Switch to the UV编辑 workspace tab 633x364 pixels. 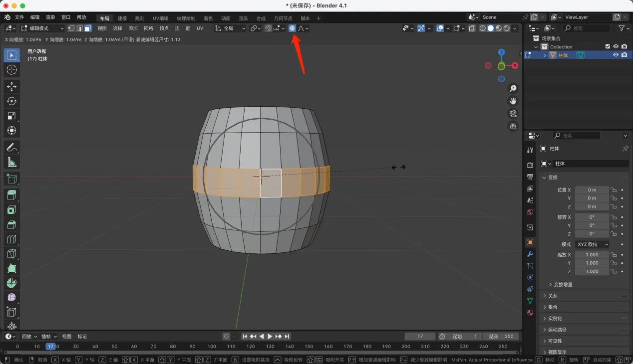[x=161, y=18]
